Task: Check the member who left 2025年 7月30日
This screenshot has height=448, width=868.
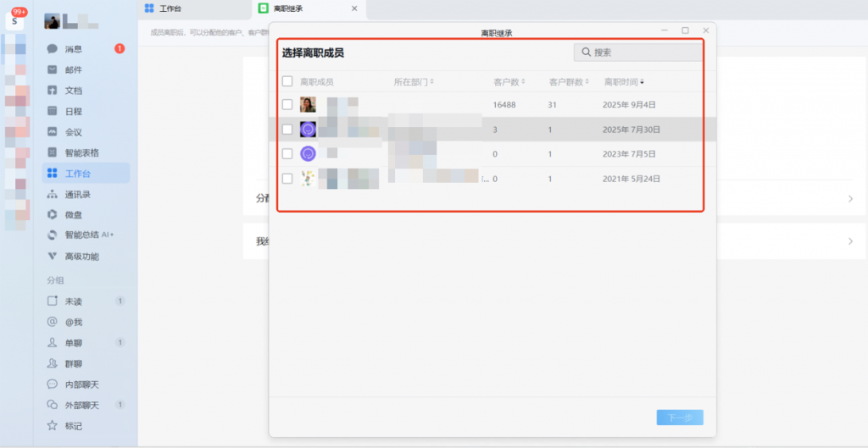Action: 287,130
